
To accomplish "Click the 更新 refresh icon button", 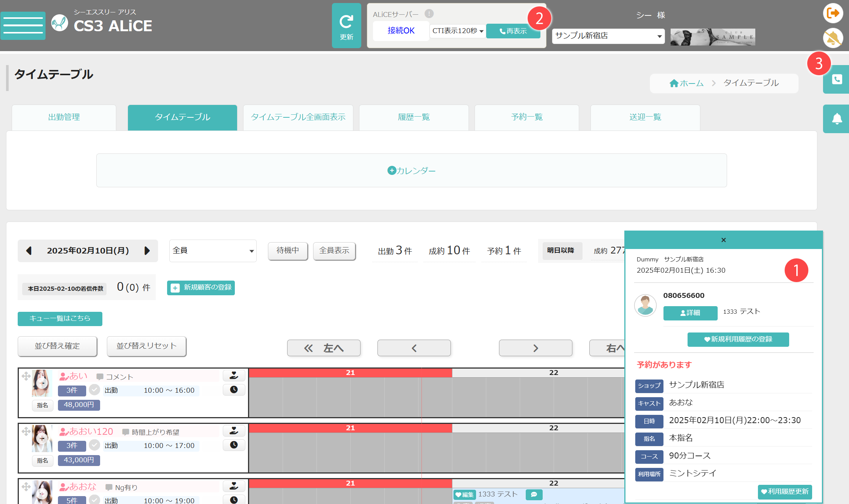I will point(346,26).
